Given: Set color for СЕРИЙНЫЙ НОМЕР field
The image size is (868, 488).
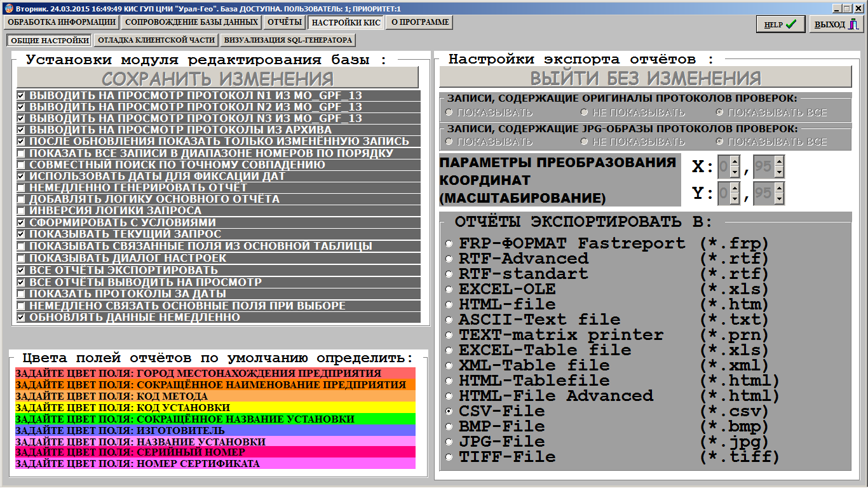Looking at the screenshot, I should [x=215, y=452].
